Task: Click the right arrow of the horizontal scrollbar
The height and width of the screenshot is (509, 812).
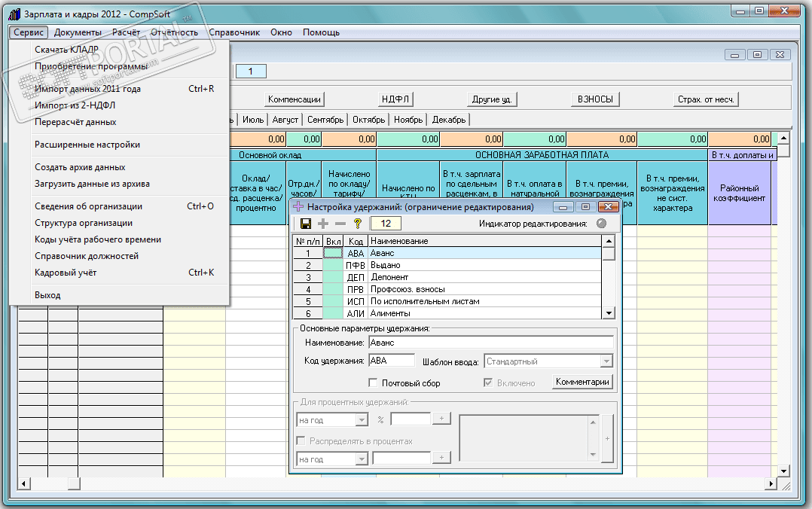Action: pos(771,483)
